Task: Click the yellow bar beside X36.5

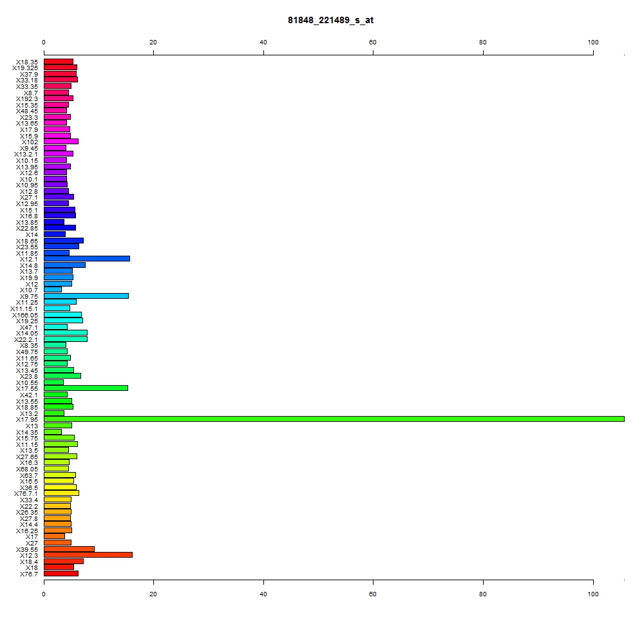Action: [60, 488]
